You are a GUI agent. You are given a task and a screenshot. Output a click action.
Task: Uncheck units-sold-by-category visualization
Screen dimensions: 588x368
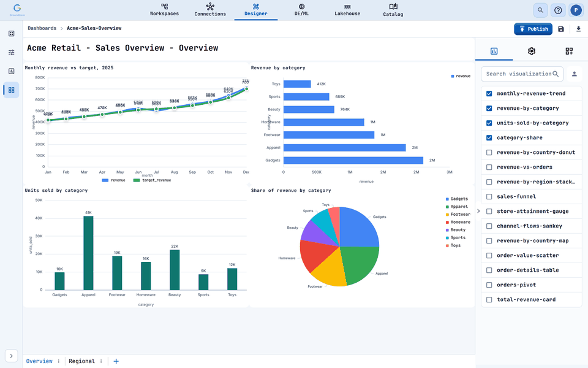point(489,123)
